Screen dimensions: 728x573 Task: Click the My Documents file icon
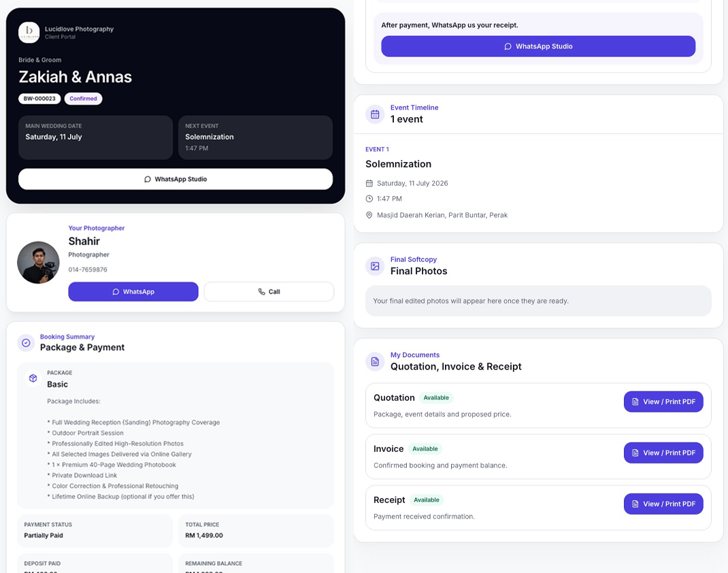point(375,362)
